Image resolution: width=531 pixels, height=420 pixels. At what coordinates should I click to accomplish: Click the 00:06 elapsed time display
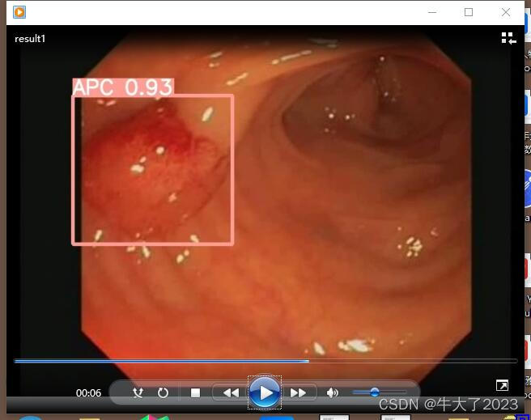[x=88, y=393]
